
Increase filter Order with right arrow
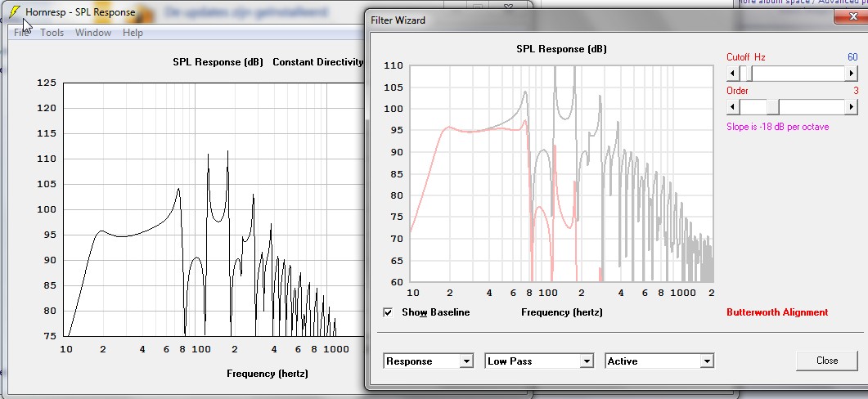852,106
